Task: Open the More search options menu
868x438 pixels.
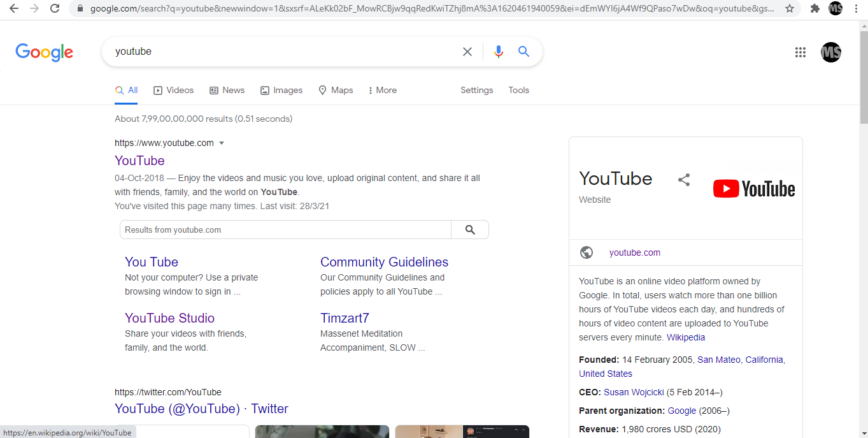Action: 381,90
